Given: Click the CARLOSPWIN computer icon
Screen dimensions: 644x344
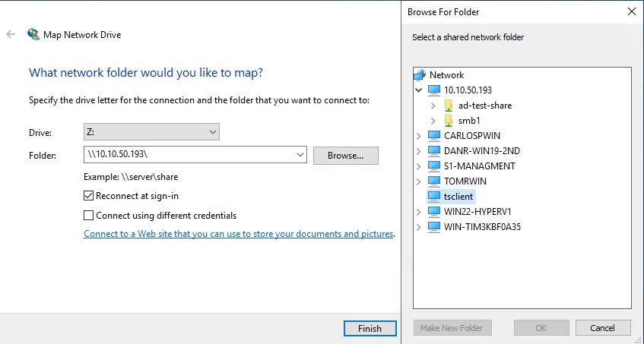Looking at the screenshot, I should (x=434, y=136).
